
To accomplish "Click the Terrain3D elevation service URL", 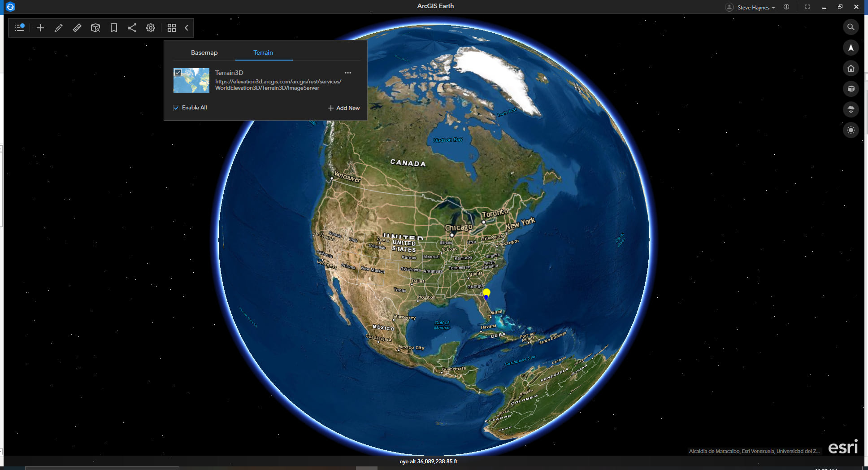I will (x=278, y=85).
